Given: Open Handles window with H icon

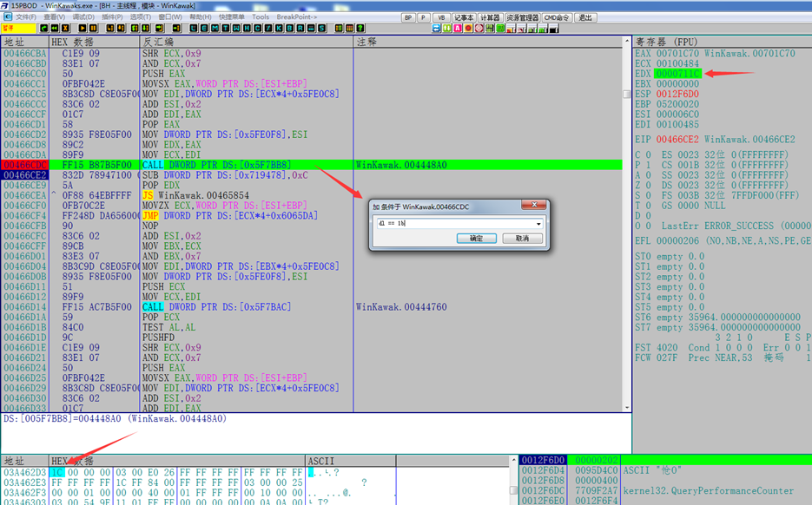Looking at the screenshot, I should [x=247, y=28].
